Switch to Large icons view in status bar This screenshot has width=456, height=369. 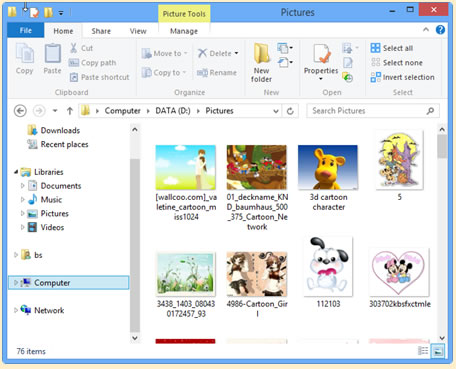point(438,351)
